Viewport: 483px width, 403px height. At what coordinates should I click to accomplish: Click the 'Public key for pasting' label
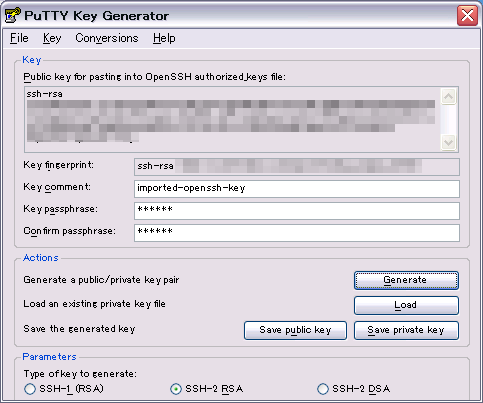click(x=154, y=77)
